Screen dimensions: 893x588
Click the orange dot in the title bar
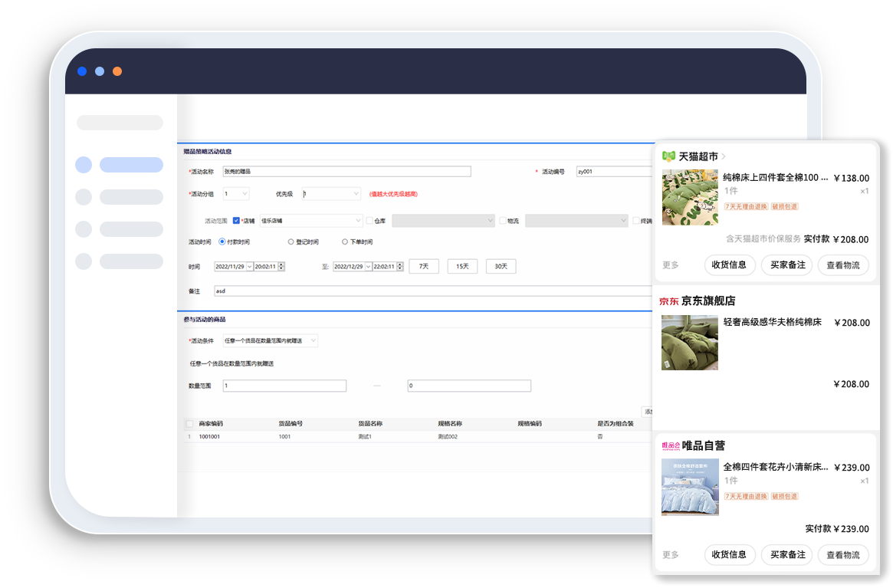117,71
